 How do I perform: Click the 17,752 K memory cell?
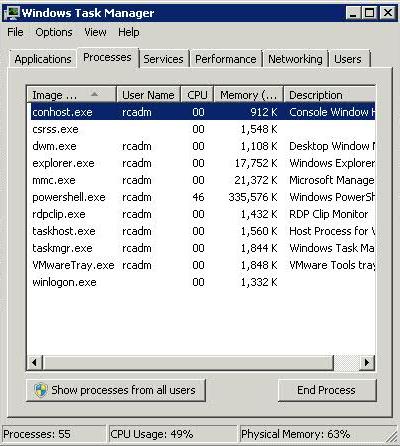point(256,163)
